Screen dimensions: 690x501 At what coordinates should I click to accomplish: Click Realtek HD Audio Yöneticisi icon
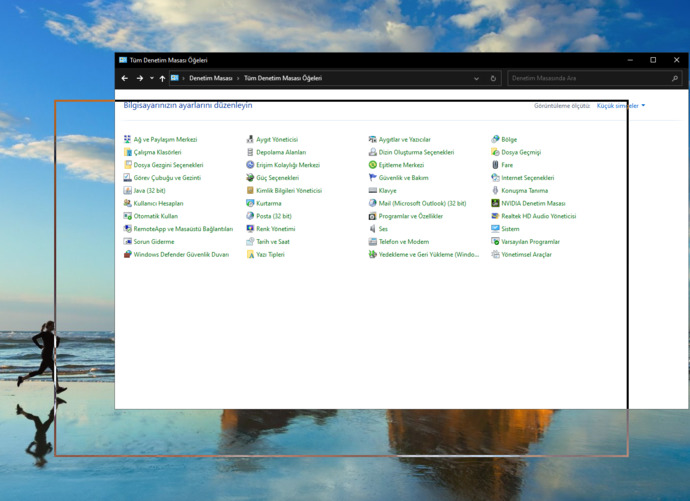coord(495,216)
